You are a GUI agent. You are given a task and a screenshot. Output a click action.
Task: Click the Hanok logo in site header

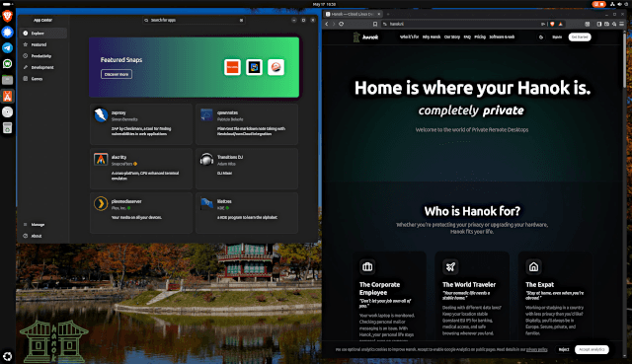point(365,37)
